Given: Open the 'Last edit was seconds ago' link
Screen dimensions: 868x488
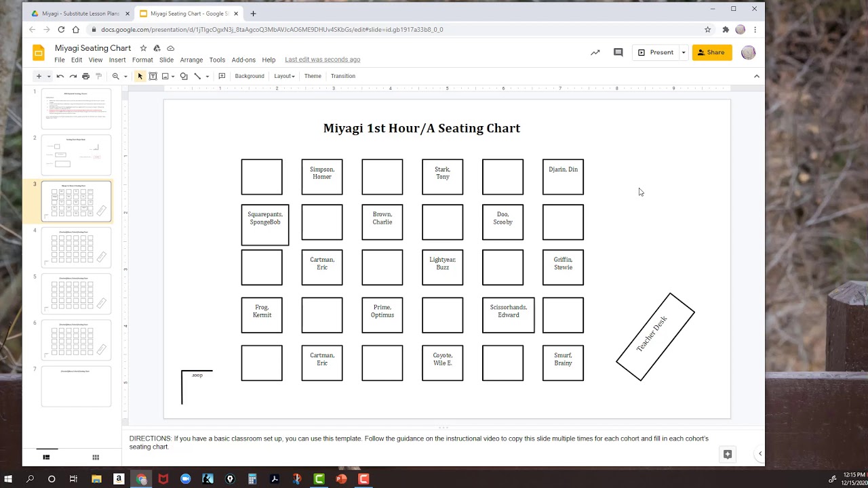Looking at the screenshot, I should click(323, 60).
